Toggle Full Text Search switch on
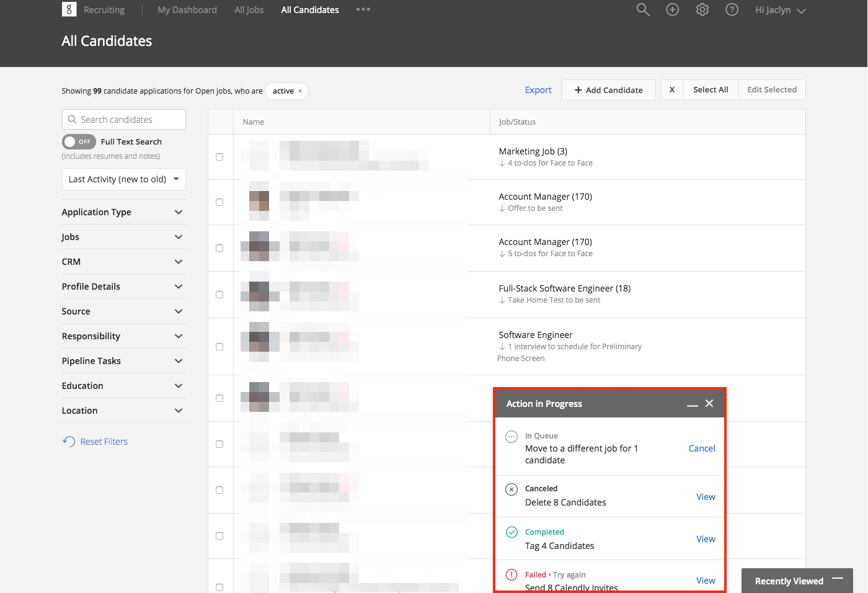The image size is (868, 593). (79, 141)
